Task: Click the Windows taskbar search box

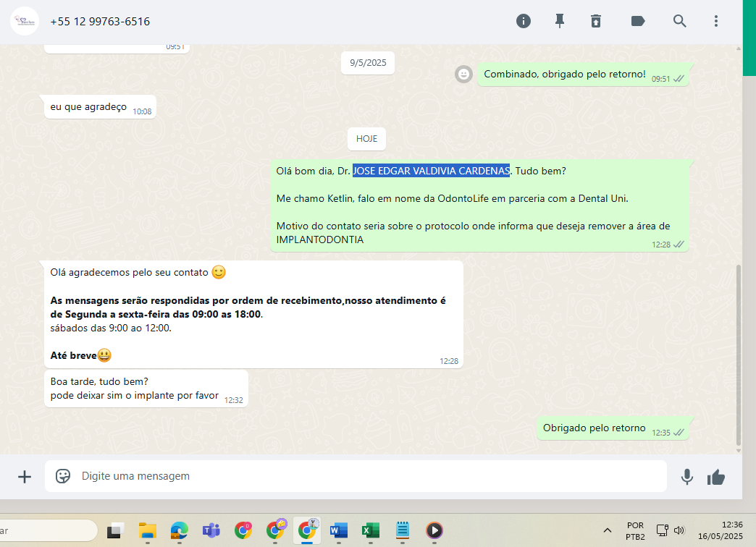Action: (x=49, y=530)
